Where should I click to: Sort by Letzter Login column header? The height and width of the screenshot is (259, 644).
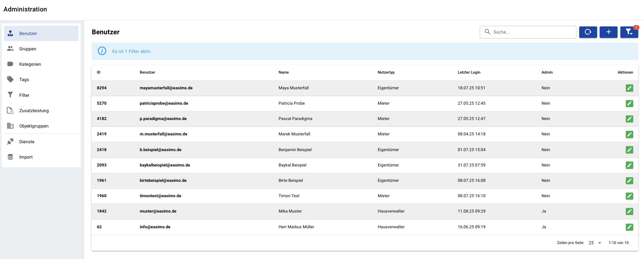(469, 72)
